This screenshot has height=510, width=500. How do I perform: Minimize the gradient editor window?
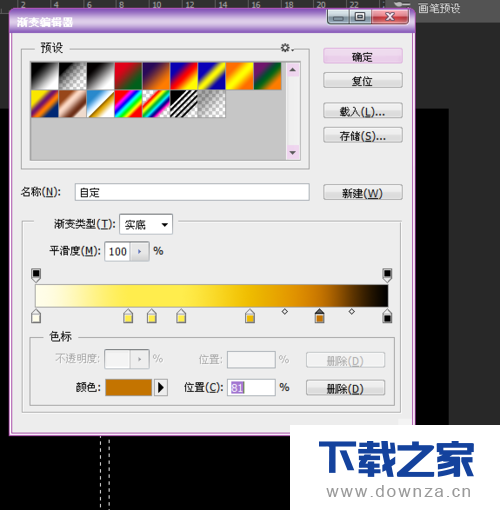click(x=338, y=17)
